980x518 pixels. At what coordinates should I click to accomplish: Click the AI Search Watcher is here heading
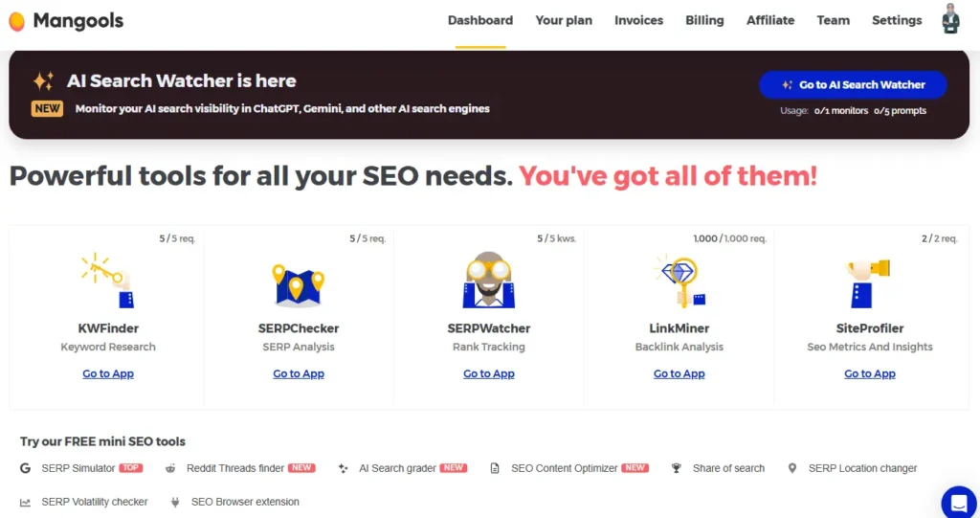[x=181, y=80]
